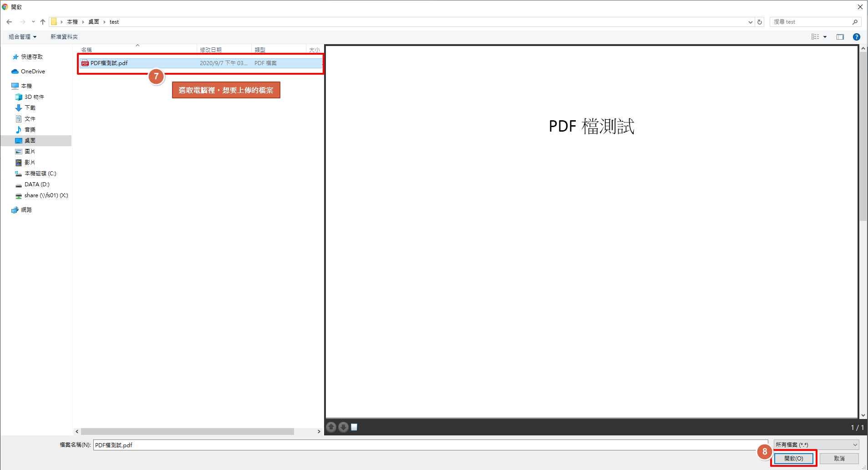This screenshot has height=470, width=868.
Task: Click the PDF preview page-up arrow
Action: [331, 427]
